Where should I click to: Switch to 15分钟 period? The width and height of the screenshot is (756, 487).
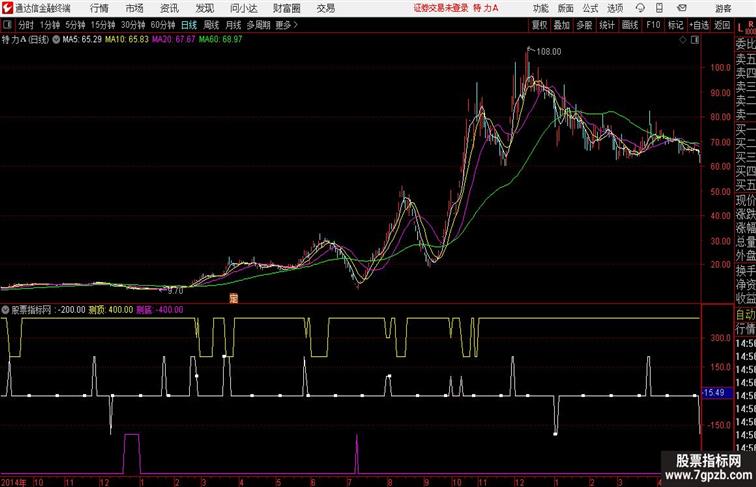click(x=103, y=25)
